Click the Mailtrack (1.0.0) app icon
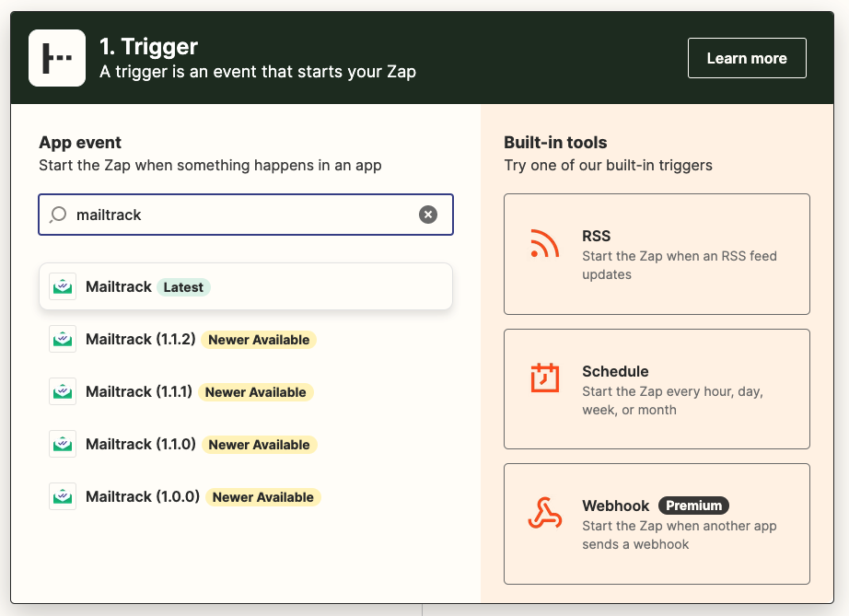The height and width of the screenshot is (616, 849). click(62, 496)
